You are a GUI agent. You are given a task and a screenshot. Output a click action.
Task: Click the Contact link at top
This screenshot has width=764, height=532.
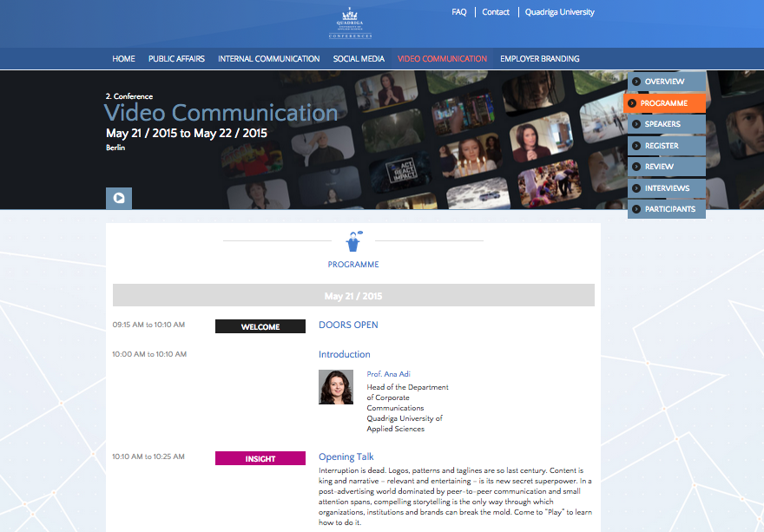pyautogui.click(x=496, y=12)
